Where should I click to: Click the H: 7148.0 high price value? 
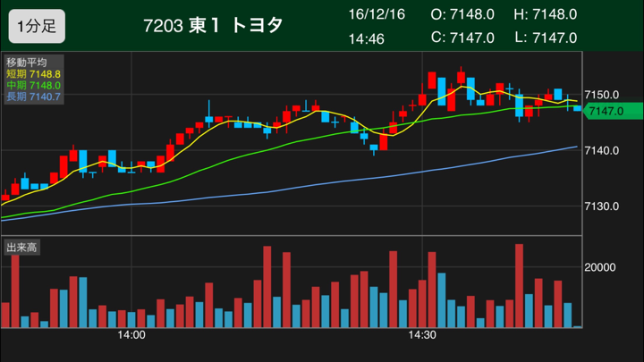[544, 14]
